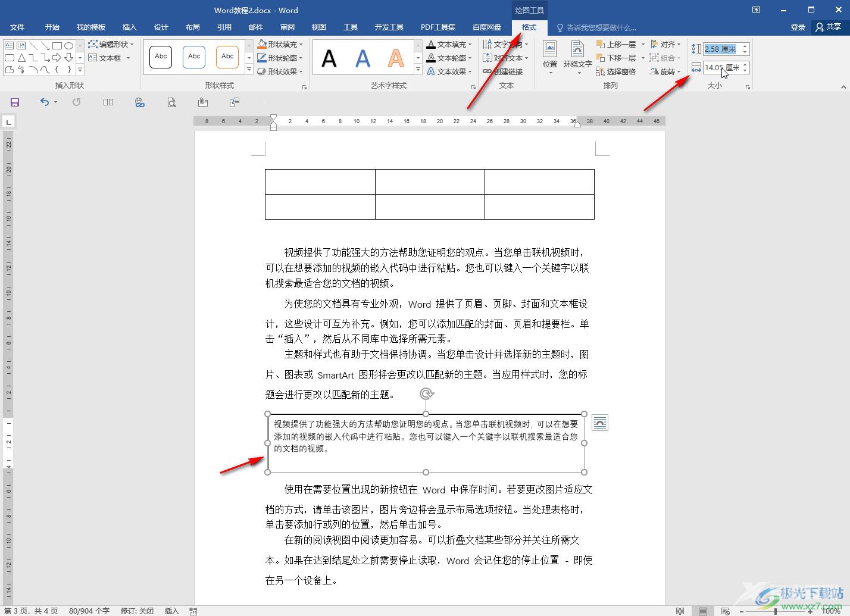Switch to print layout view

click(x=703, y=611)
